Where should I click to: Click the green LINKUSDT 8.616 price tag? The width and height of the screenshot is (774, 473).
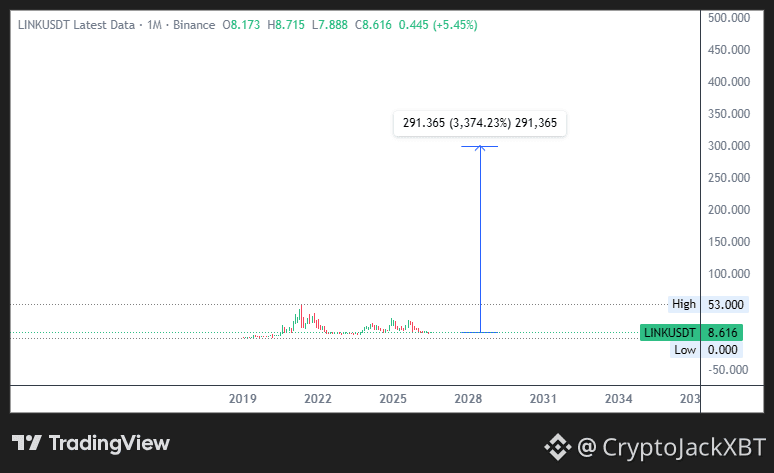pyautogui.click(x=691, y=333)
